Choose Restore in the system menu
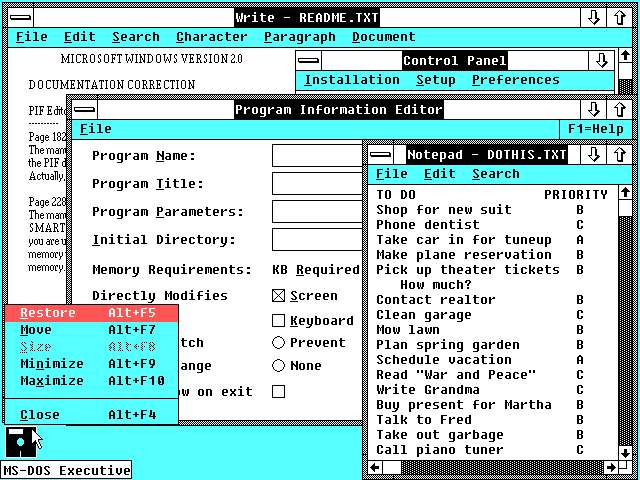 pos(91,313)
